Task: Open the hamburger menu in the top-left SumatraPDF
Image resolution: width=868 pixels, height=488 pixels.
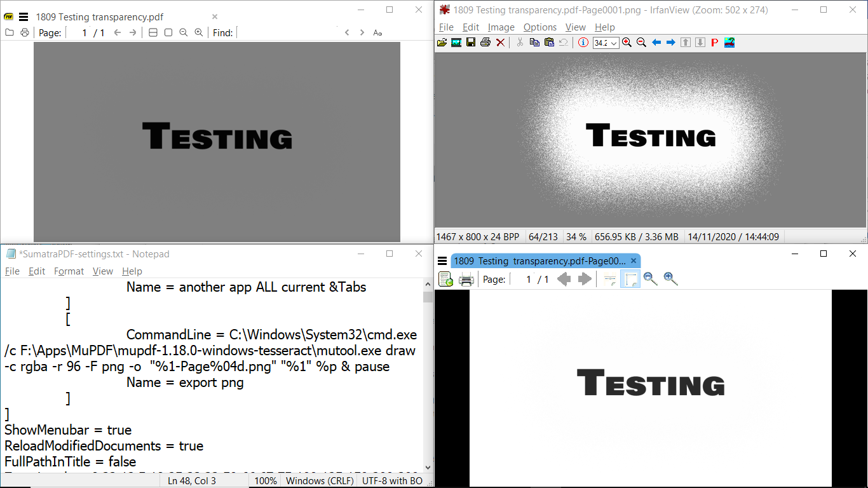Action: coord(23,17)
